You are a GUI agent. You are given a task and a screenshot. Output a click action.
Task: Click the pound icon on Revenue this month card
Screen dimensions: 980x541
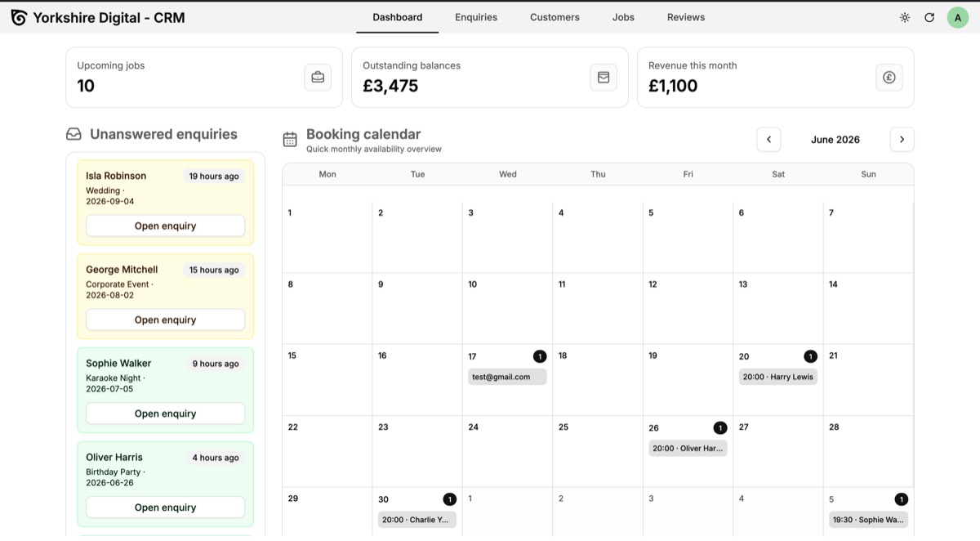pyautogui.click(x=889, y=77)
